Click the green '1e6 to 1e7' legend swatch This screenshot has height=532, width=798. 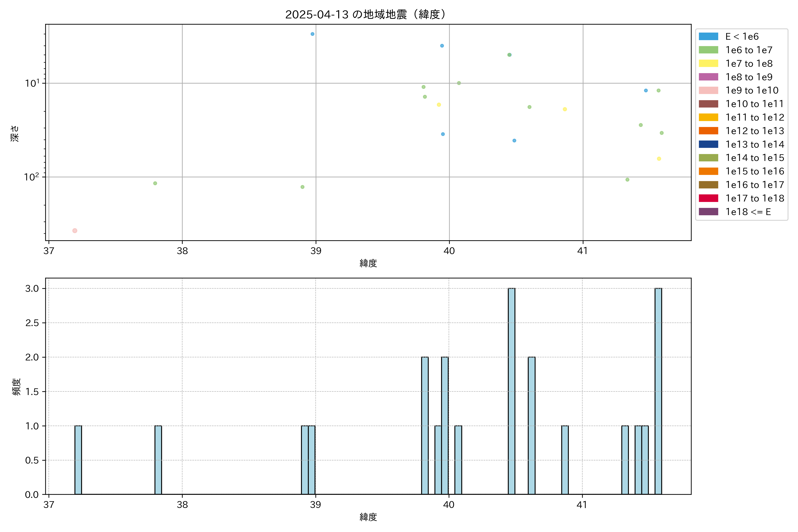[x=708, y=50]
